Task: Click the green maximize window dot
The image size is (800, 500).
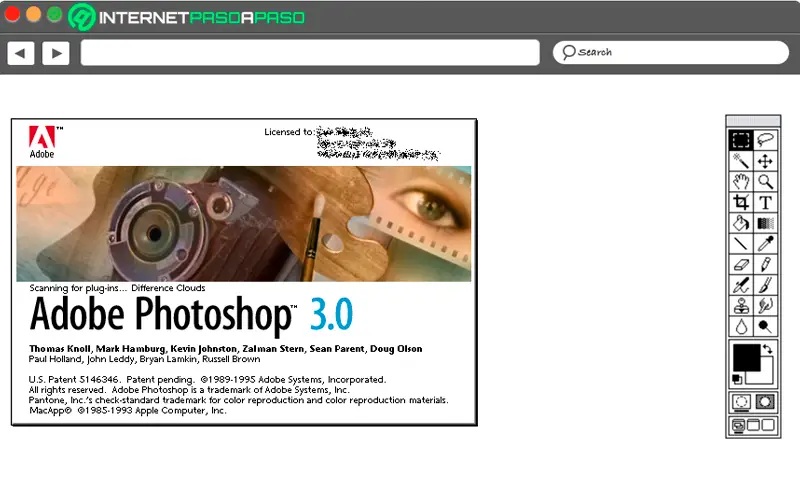Action: point(55,14)
